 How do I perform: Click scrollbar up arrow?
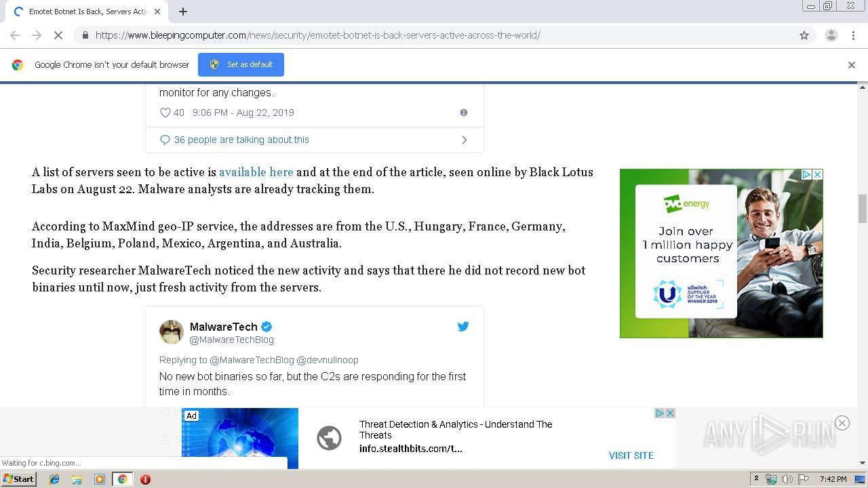click(x=863, y=87)
